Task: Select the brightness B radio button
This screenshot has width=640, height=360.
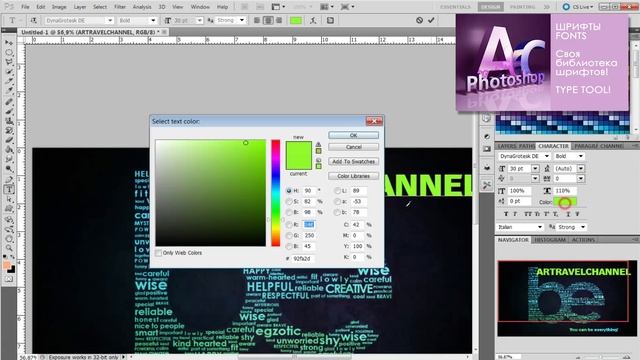Action: click(289, 212)
